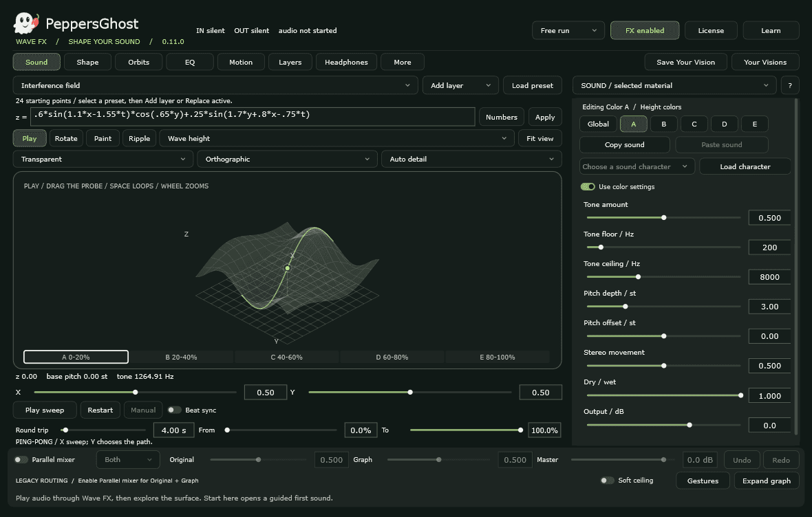
Task: Open Your Visions
Action: click(x=765, y=62)
